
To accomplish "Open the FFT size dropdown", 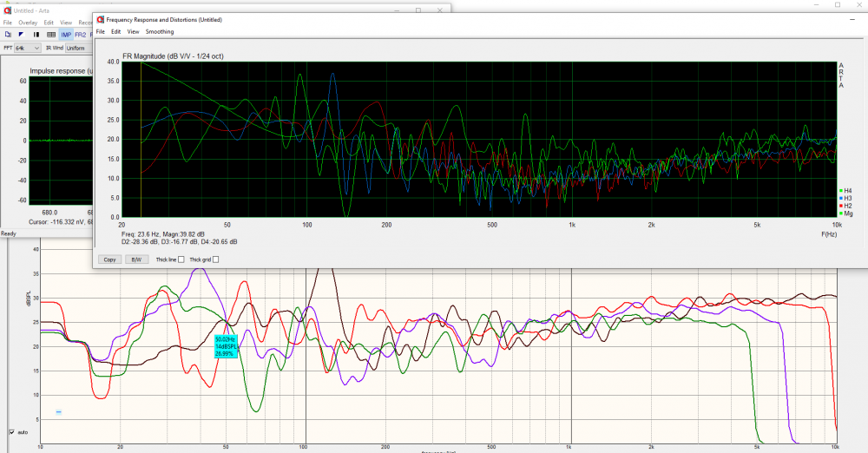I will pyautogui.click(x=28, y=48).
